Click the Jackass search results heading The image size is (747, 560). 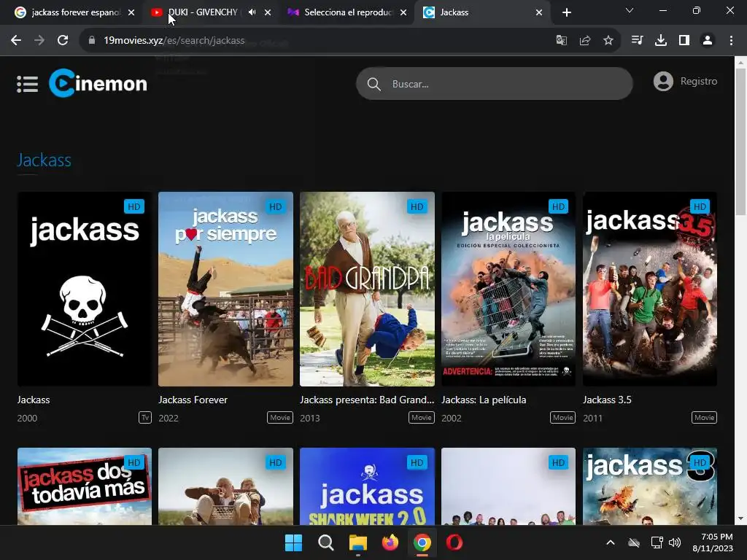point(44,160)
